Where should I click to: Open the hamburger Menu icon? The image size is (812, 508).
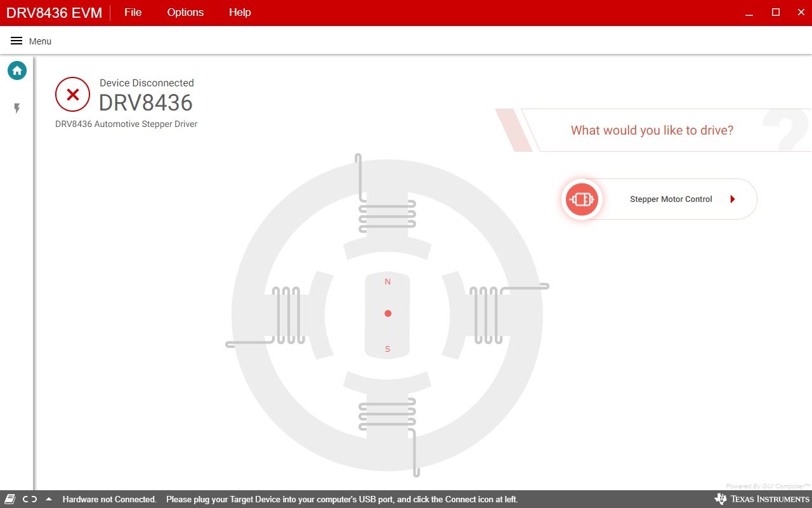[x=16, y=41]
